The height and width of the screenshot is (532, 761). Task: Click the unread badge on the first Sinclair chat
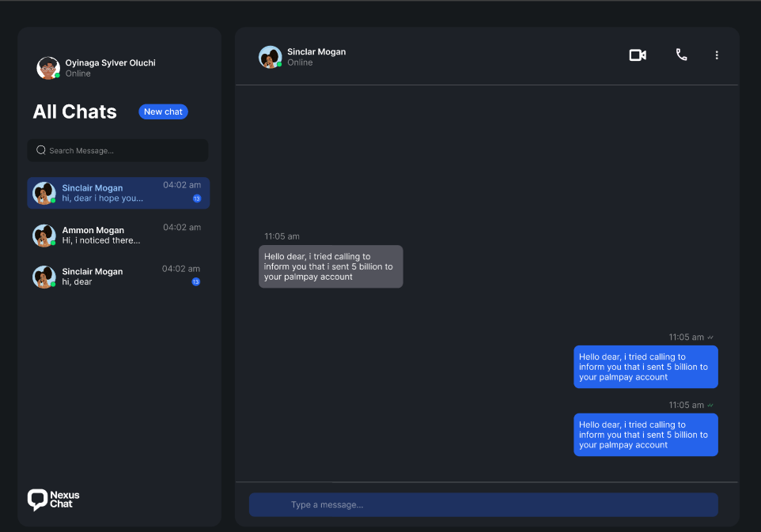coord(195,199)
